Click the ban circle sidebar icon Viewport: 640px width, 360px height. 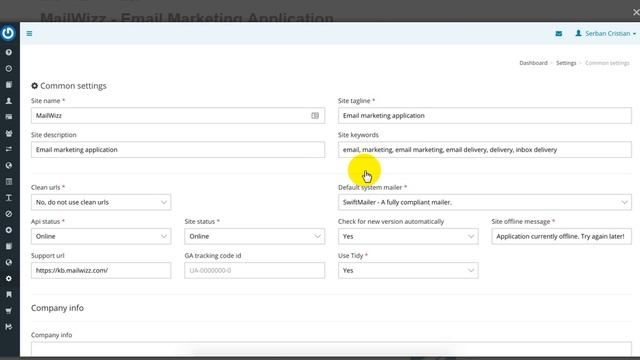click(9, 214)
